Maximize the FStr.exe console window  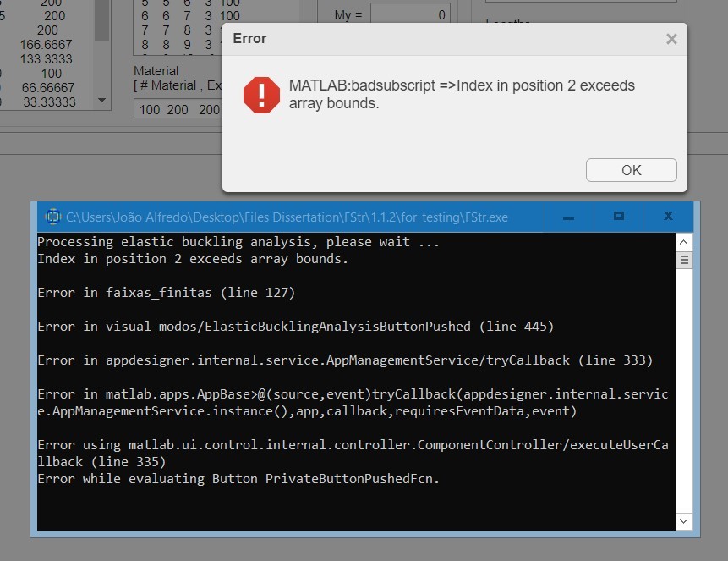(618, 216)
